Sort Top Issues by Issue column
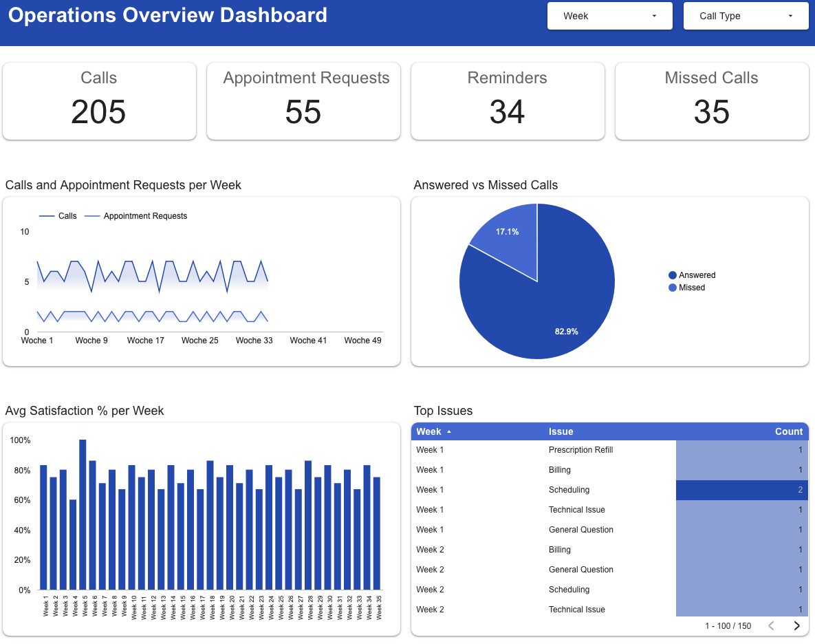The height and width of the screenshot is (644, 815). click(561, 431)
